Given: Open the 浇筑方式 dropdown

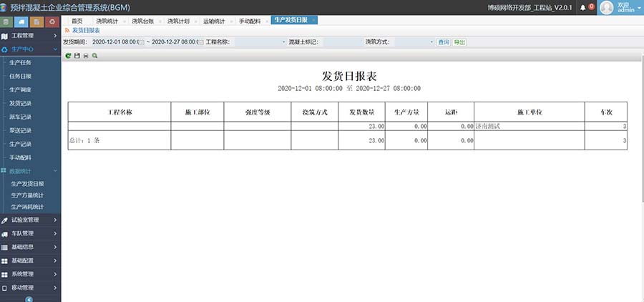Looking at the screenshot, I should click(x=431, y=42).
